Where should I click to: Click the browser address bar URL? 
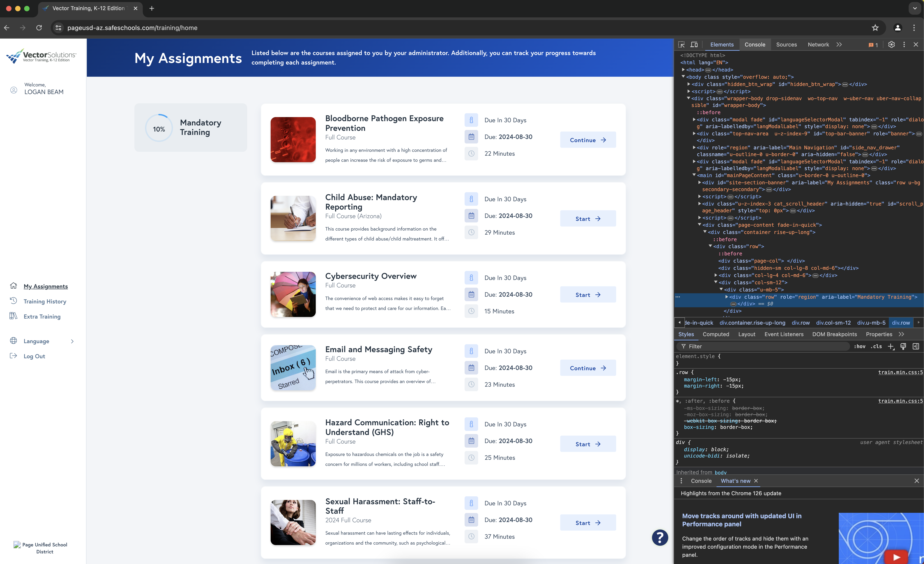click(132, 28)
